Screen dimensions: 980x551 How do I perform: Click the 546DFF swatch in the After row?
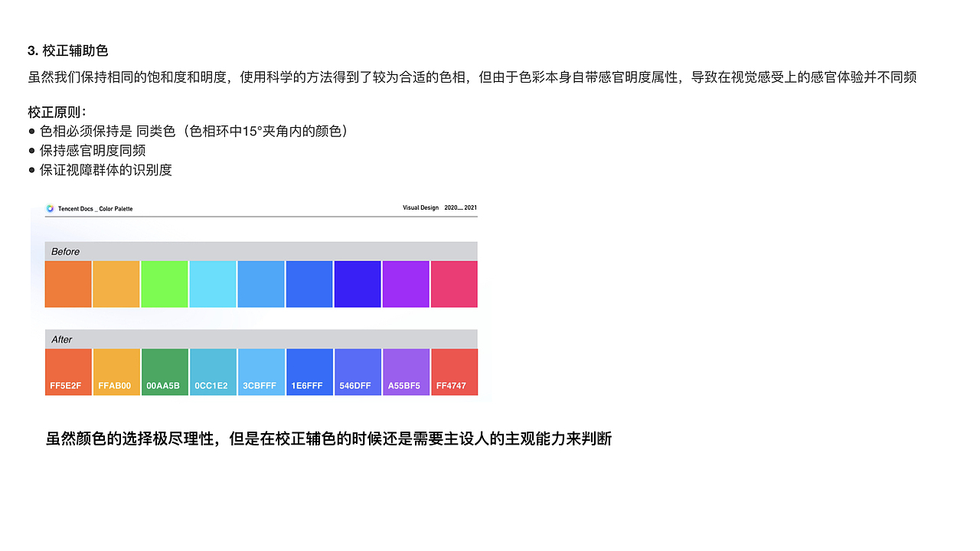coord(358,371)
